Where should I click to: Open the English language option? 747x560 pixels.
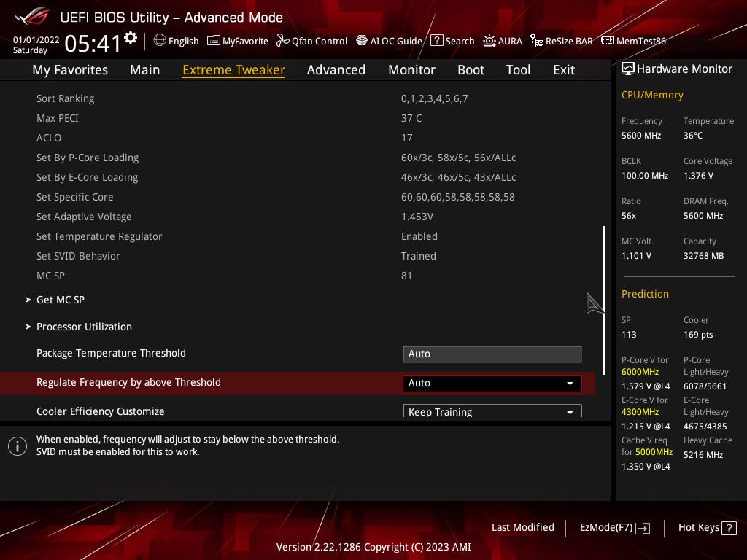click(183, 41)
